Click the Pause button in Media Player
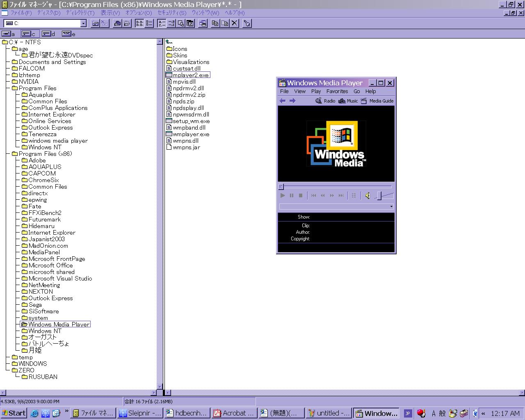 [x=292, y=196]
